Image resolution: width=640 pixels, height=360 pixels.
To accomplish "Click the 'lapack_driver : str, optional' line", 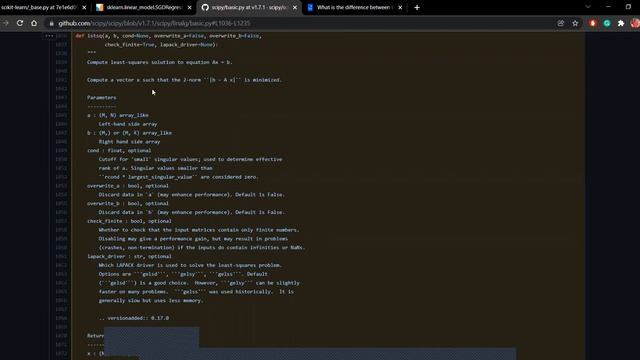I will coord(129,256).
